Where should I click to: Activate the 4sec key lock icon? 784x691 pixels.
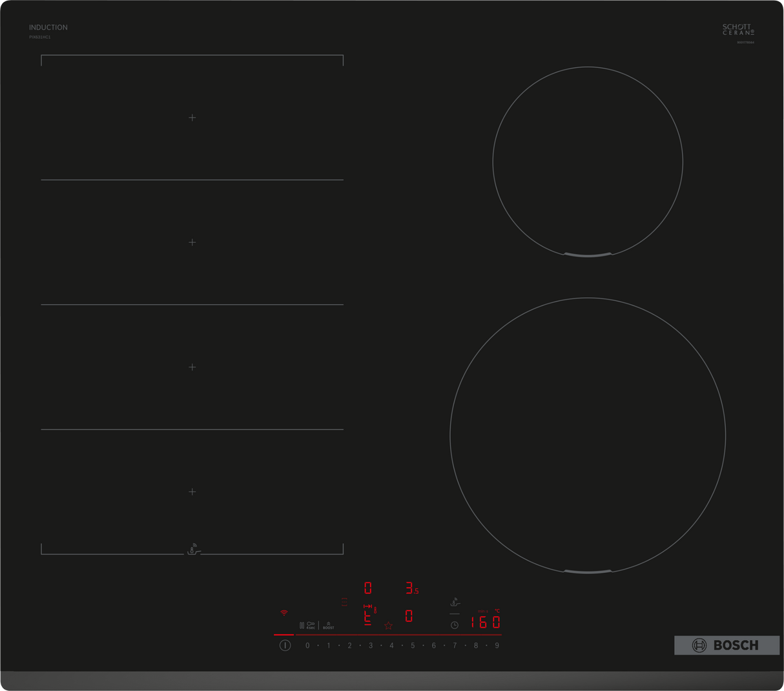(x=310, y=625)
